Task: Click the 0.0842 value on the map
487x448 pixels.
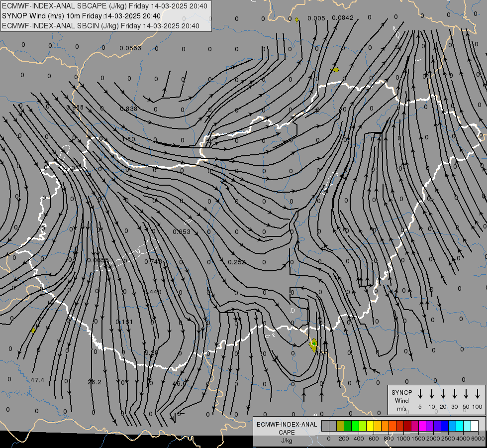Action: [343, 18]
